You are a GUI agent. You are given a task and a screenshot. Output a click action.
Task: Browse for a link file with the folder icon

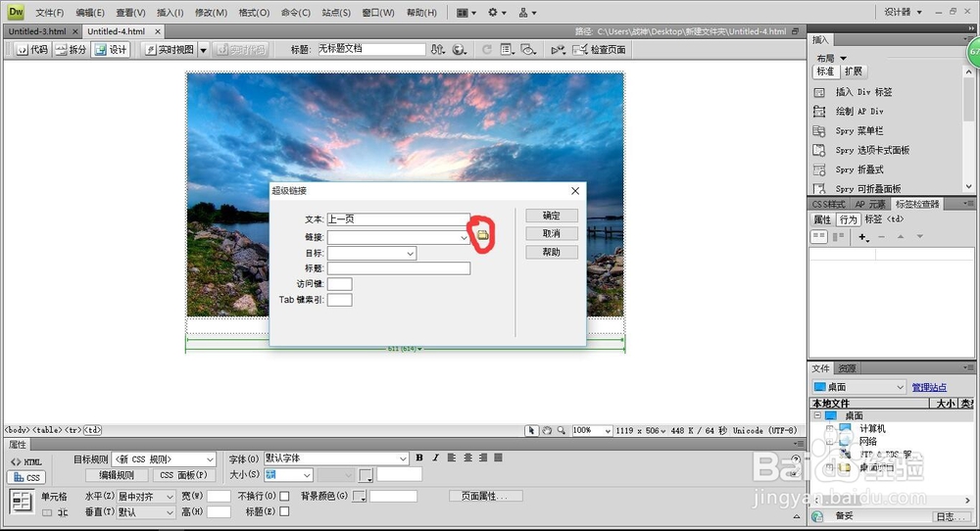click(x=482, y=235)
